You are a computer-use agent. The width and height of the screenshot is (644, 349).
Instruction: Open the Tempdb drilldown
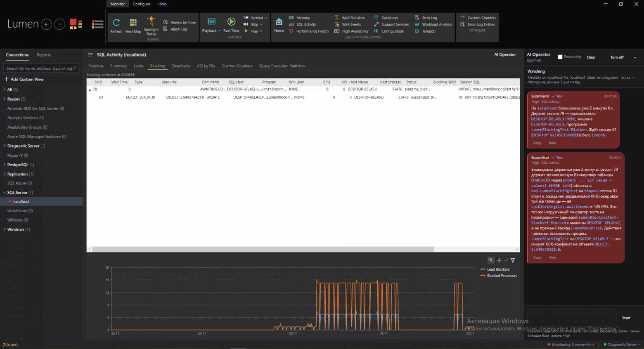[x=425, y=31]
